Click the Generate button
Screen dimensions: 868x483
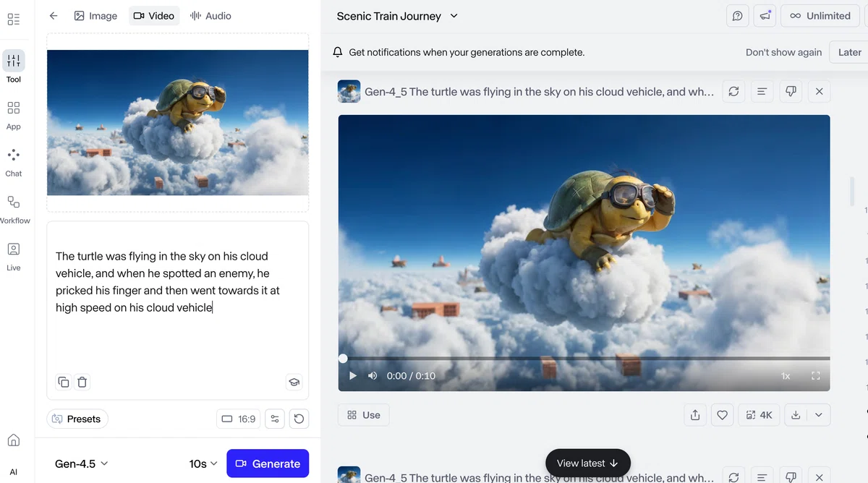point(268,463)
